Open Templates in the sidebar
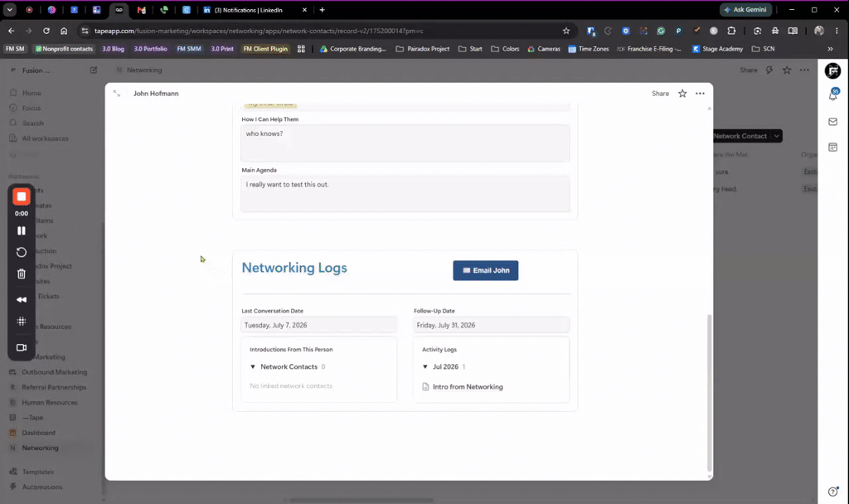The image size is (849, 504). click(x=37, y=472)
